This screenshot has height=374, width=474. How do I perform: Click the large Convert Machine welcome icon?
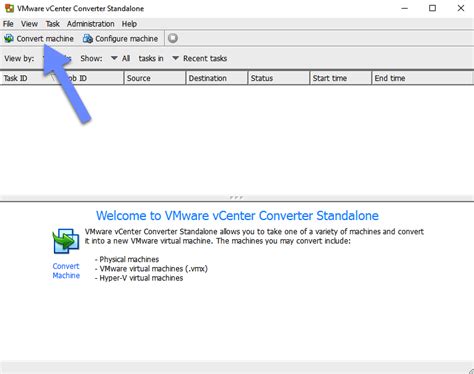pos(66,241)
